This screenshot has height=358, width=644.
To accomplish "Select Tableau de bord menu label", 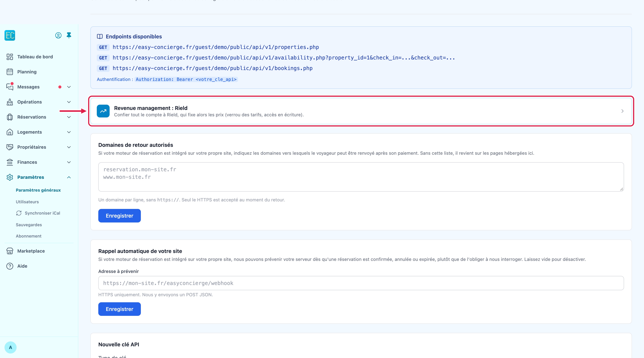I will pos(35,57).
